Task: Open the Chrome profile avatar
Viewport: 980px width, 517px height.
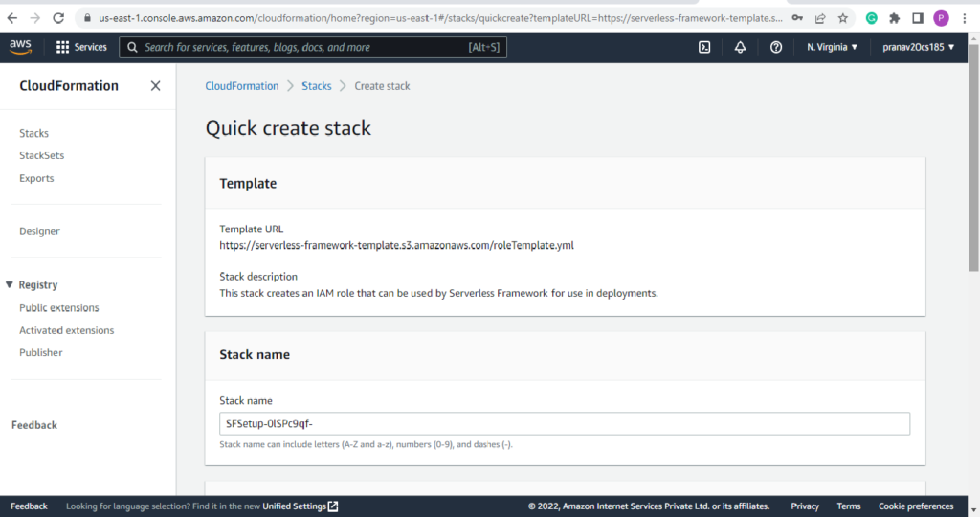Action: point(942,18)
